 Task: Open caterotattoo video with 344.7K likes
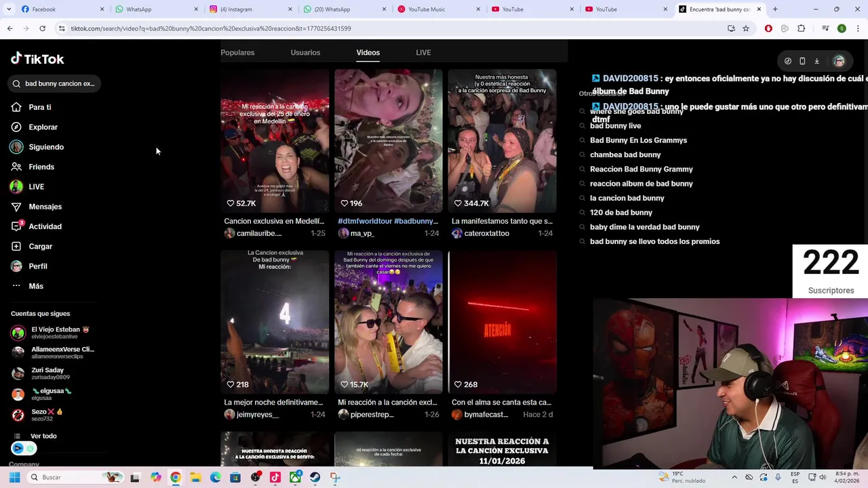(x=502, y=141)
